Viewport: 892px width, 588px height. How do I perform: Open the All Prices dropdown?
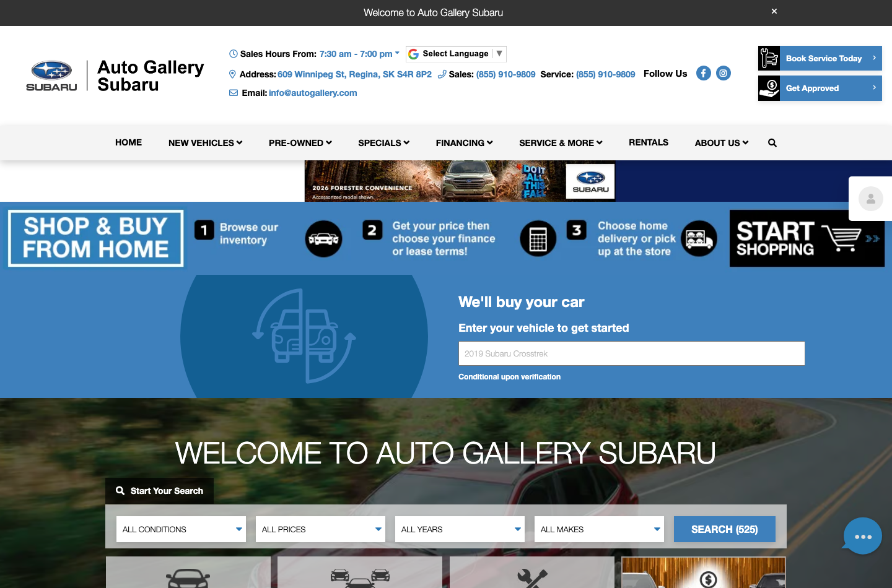point(320,529)
